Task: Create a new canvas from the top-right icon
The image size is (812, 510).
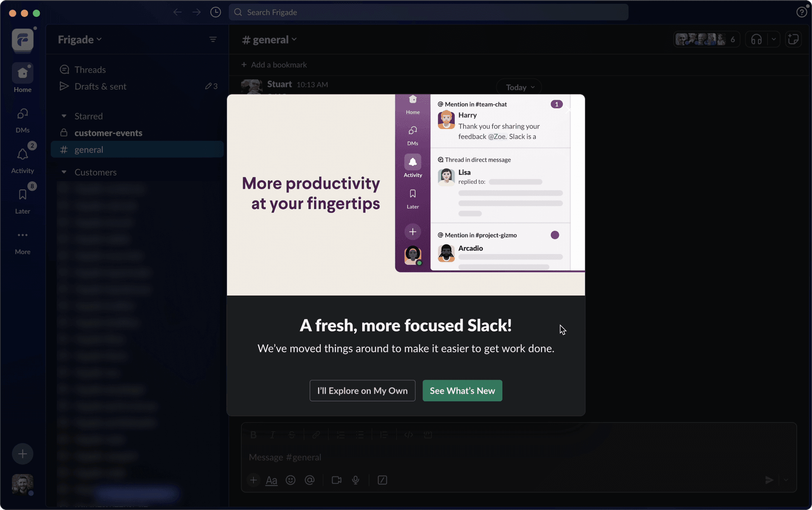Action: 794,39
